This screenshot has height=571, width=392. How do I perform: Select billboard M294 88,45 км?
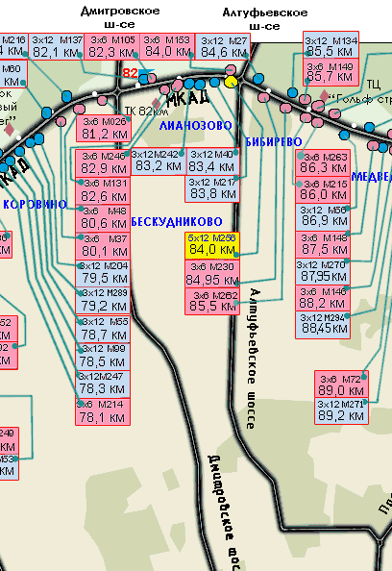[x=323, y=325]
